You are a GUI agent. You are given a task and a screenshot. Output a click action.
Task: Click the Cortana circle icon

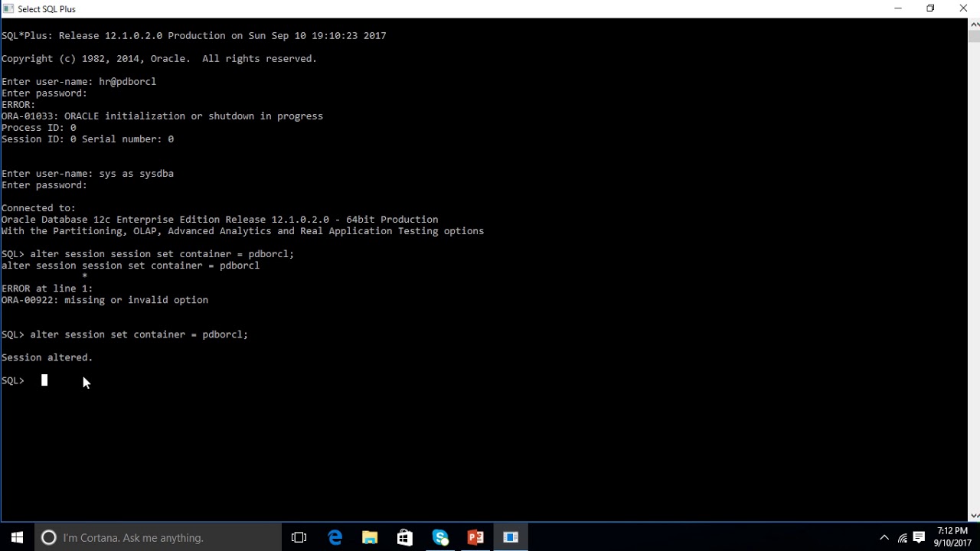tap(48, 537)
